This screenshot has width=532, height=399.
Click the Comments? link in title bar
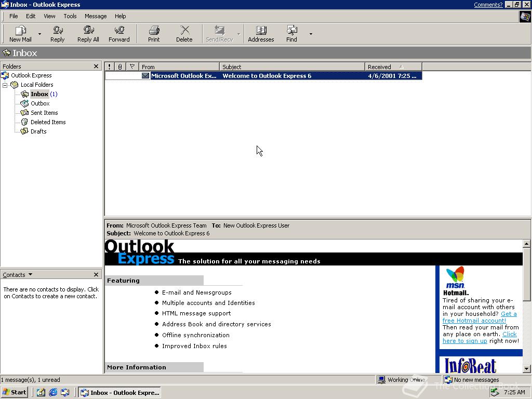488,4
